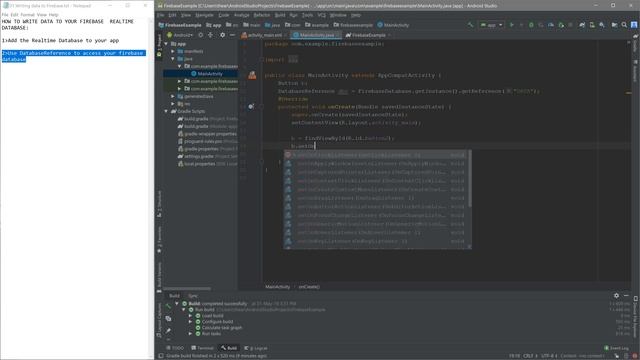This screenshot has width=640, height=360.
Task: Expand the generatedJava folder
Action: pyautogui.click(x=173, y=96)
